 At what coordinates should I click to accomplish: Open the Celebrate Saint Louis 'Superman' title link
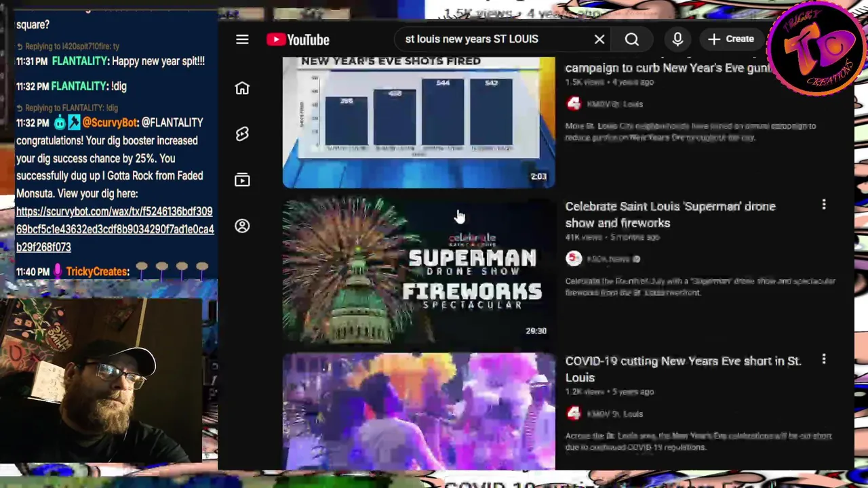(x=670, y=214)
